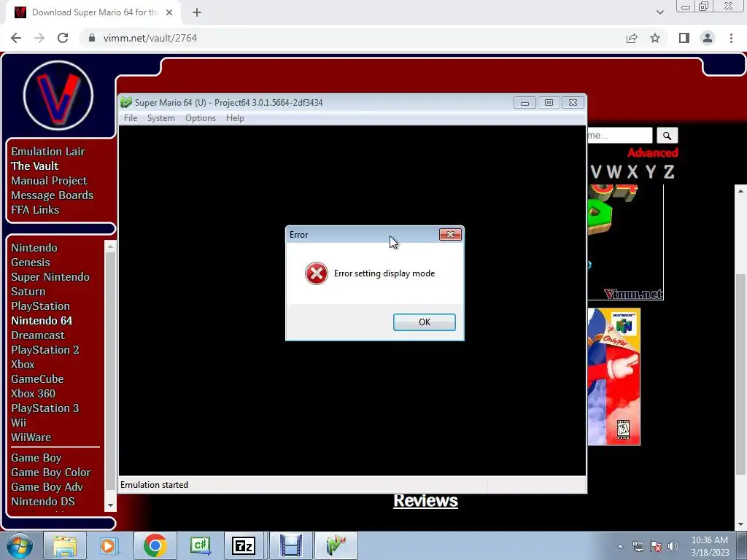Expand the Chrome tab search chevron
The width and height of the screenshot is (747, 560).
tap(659, 12)
